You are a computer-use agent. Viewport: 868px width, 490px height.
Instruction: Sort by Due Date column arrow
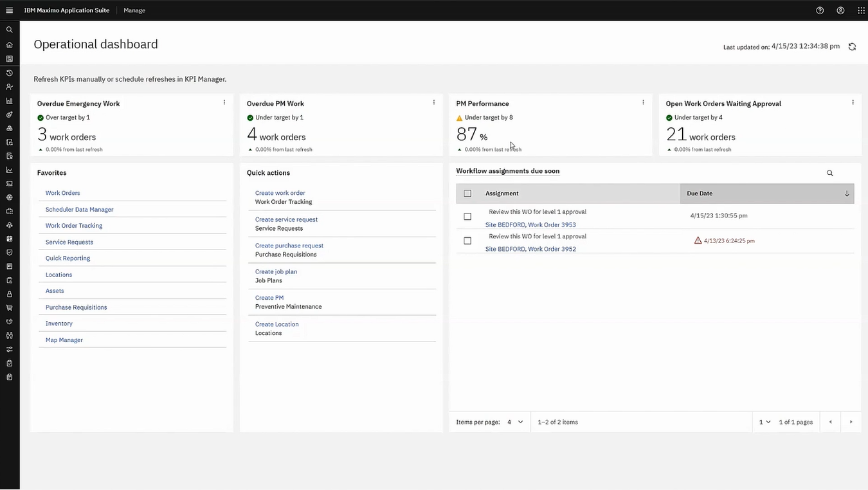(x=846, y=194)
